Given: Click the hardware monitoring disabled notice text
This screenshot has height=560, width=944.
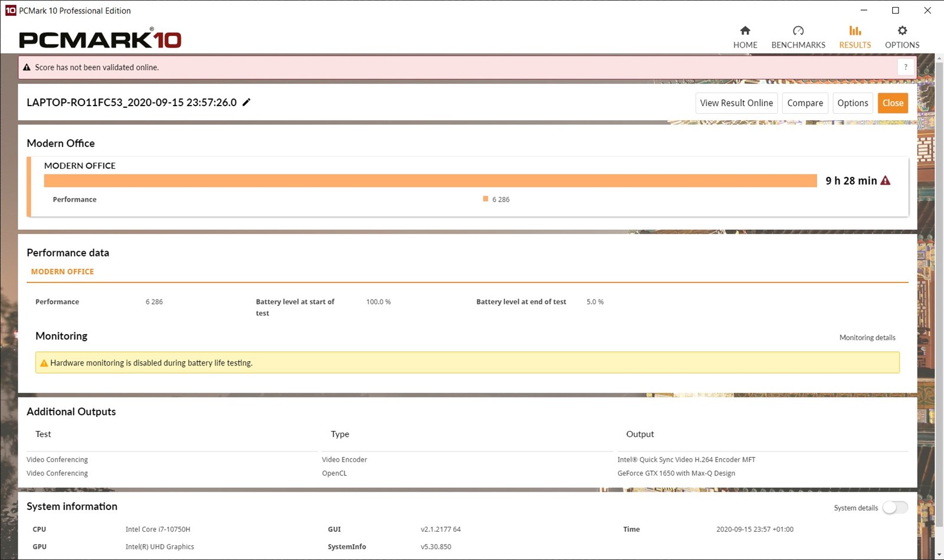Looking at the screenshot, I should [151, 363].
